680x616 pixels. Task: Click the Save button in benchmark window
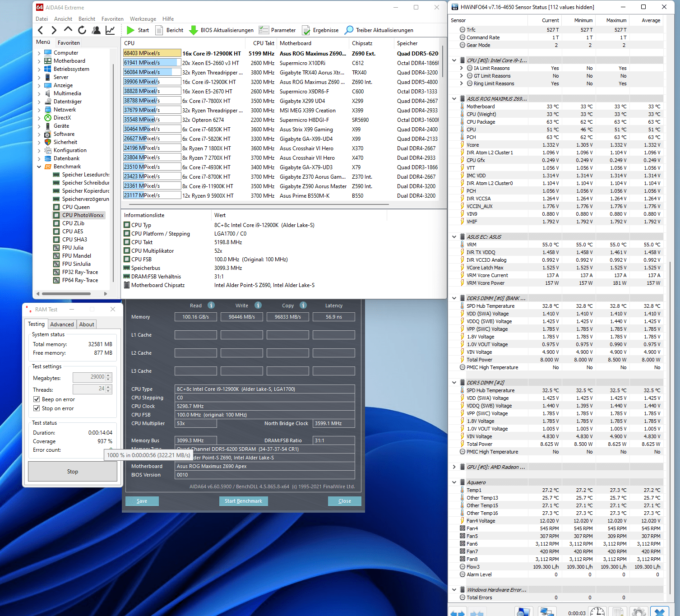(142, 501)
